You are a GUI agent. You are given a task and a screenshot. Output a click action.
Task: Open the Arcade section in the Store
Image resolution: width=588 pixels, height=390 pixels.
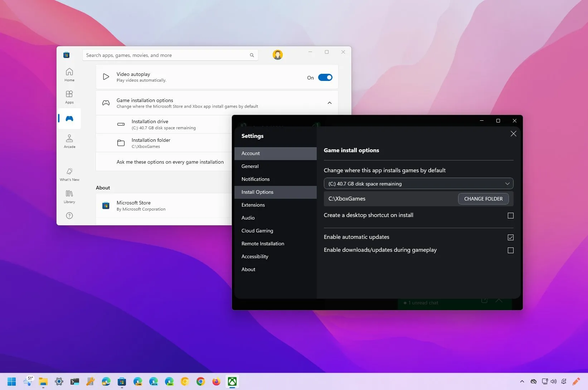pyautogui.click(x=69, y=141)
